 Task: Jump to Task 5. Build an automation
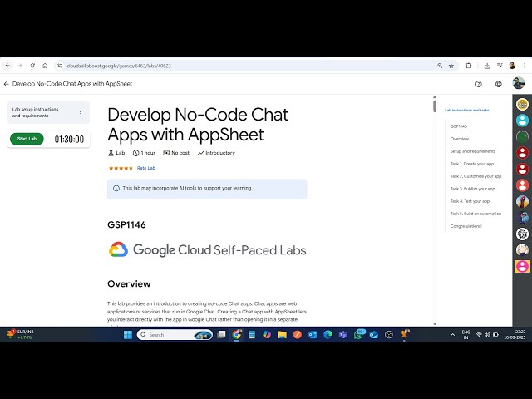point(475,214)
